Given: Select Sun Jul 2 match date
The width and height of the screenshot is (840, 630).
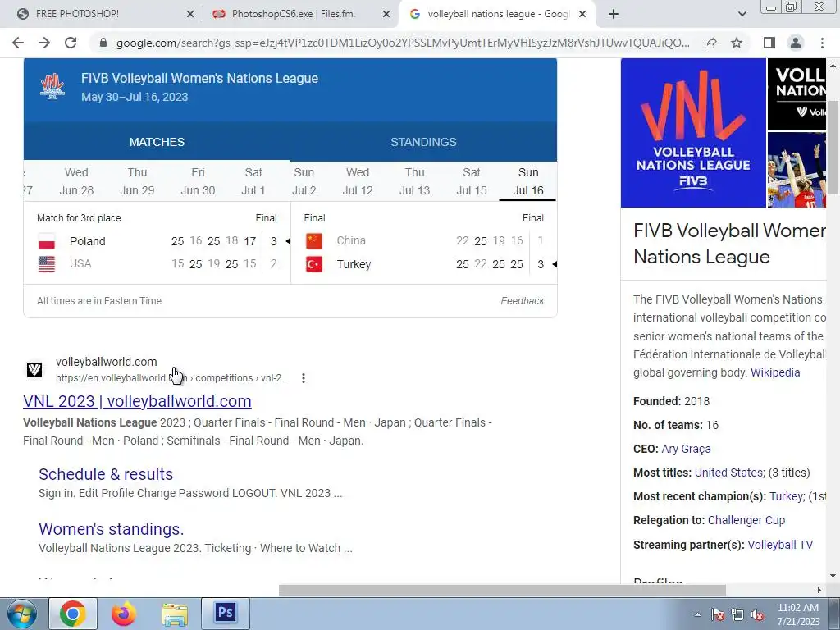Looking at the screenshot, I should point(304,181).
